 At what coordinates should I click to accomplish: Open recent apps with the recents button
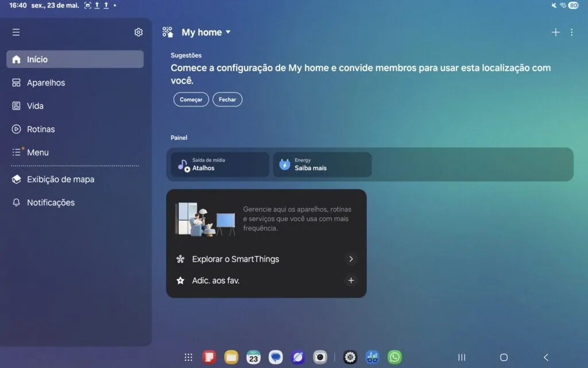461,356
